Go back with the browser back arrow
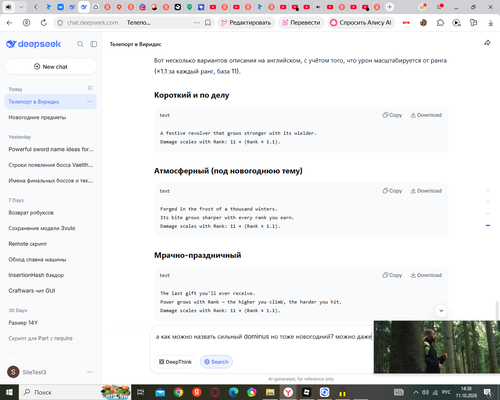The image size is (500, 400). coord(9,23)
